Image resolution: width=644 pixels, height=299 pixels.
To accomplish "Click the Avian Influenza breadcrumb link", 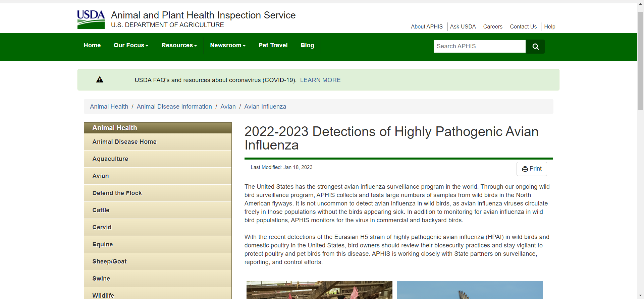I will coord(265,107).
